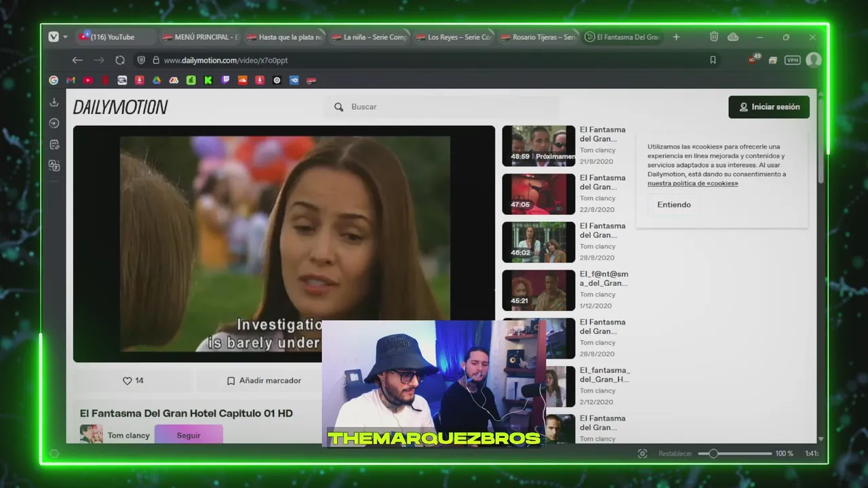Image resolution: width=868 pixels, height=488 pixels.
Task: Open the Twitch bookmark shortcut
Action: click(225, 80)
